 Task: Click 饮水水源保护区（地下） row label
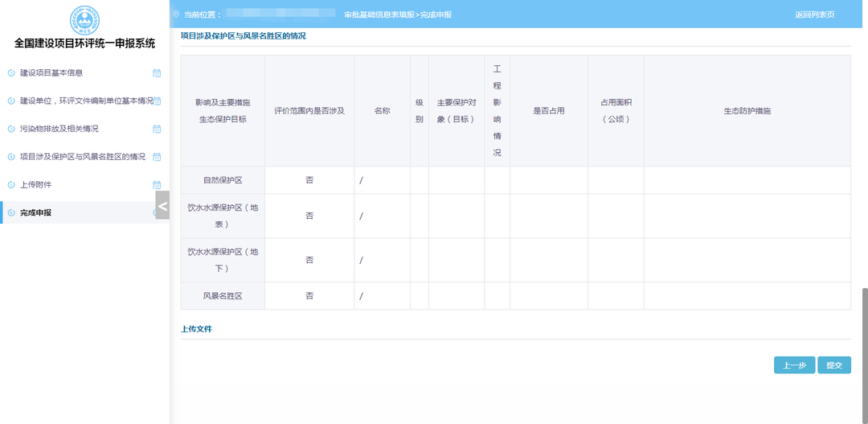223,260
